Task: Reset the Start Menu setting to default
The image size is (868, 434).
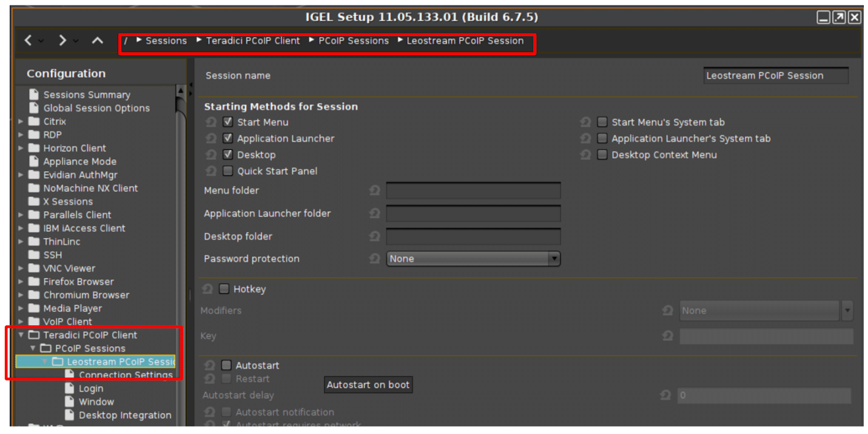Action: tap(211, 122)
